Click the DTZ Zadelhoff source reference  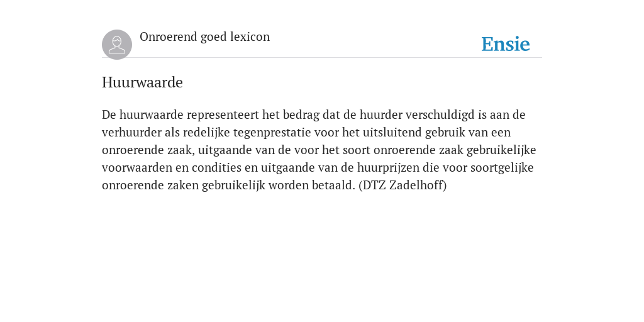[402, 186]
